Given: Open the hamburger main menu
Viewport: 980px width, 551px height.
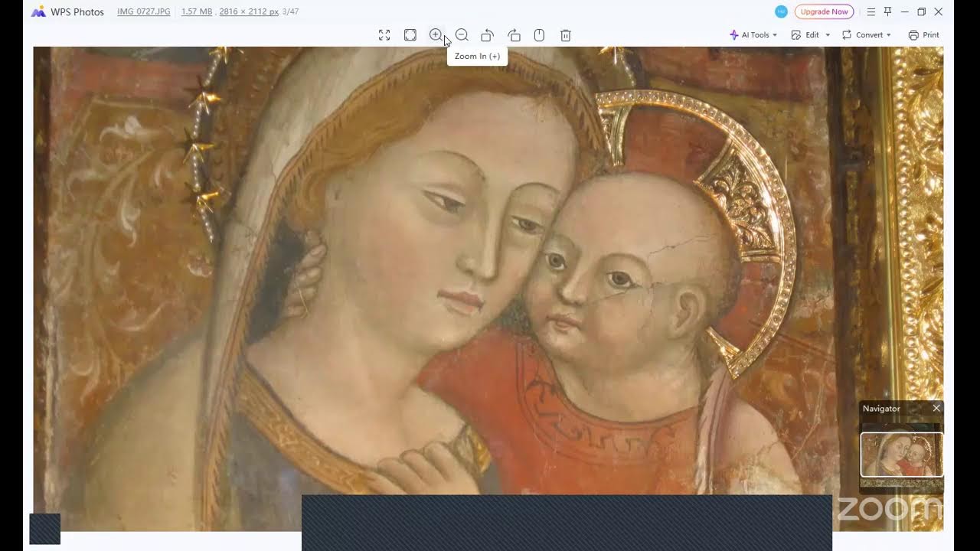Looking at the screenshot, I should click(x=871, y=11).
